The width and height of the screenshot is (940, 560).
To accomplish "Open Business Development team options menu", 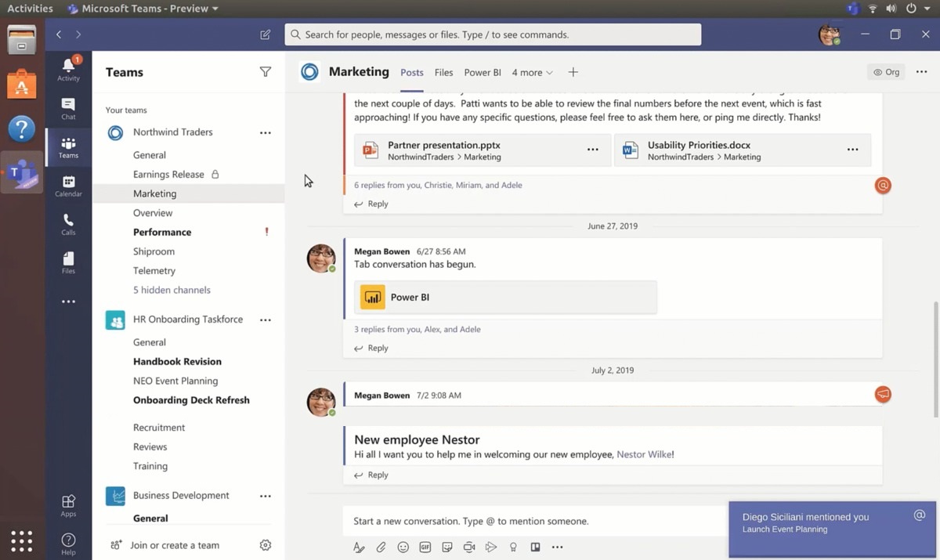I will tap(266, 497).
